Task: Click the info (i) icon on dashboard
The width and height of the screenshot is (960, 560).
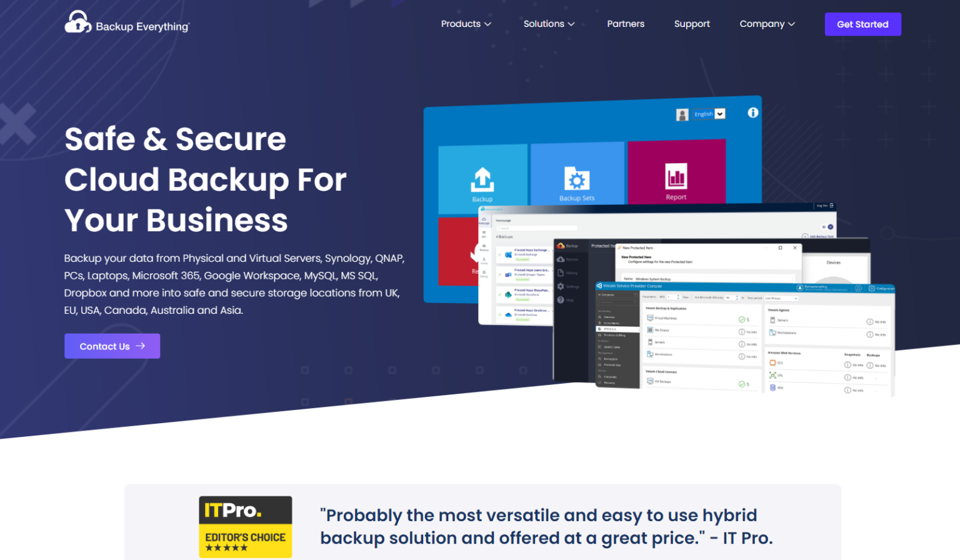Action: (752, 113)
